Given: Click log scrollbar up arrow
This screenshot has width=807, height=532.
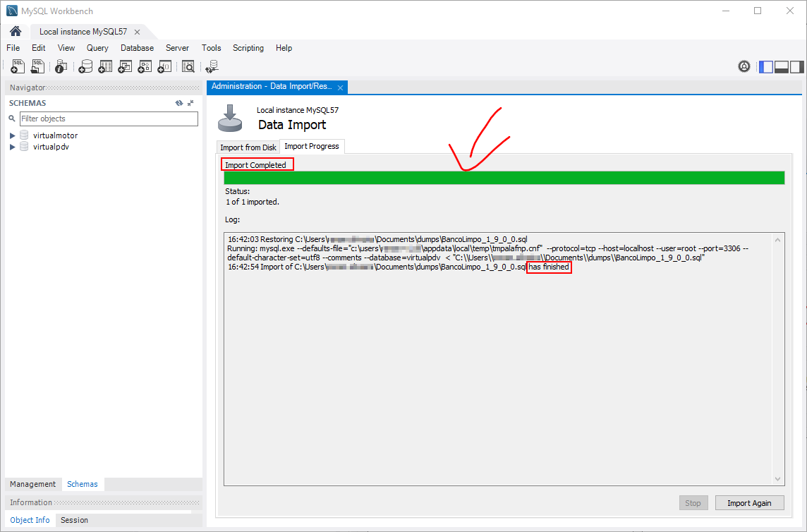Looking at the screenshot, I should pyautogui.click(x=777, y=240).
